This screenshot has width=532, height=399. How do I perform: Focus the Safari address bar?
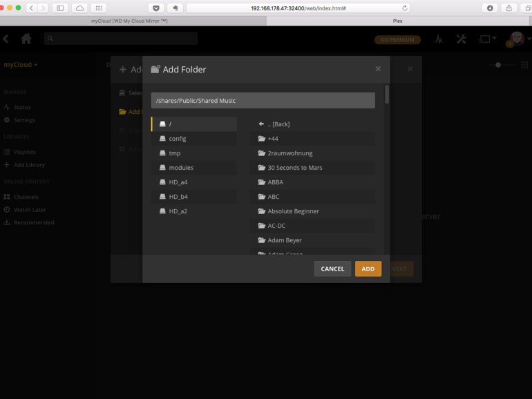(x=298, y=8)
